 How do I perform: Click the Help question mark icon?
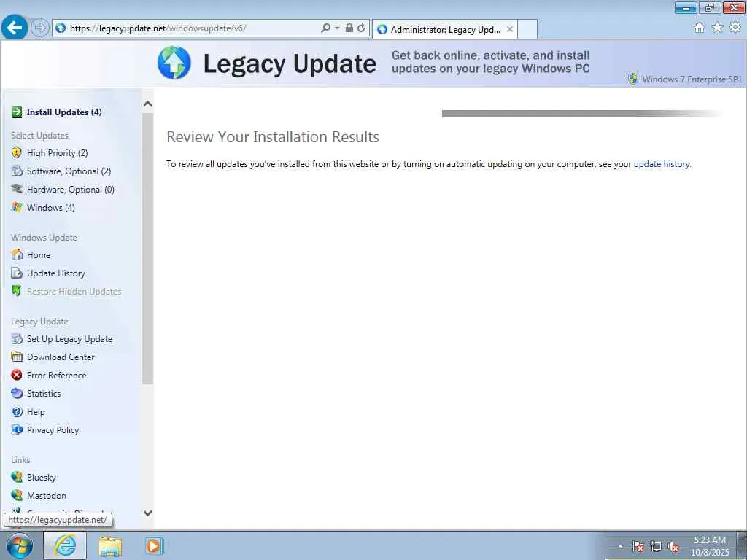pos(17,411)
